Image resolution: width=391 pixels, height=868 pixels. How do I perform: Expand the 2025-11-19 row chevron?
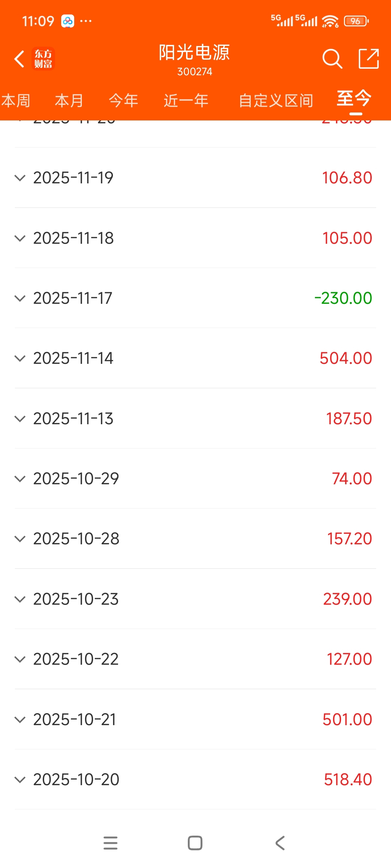coord(20,178)
